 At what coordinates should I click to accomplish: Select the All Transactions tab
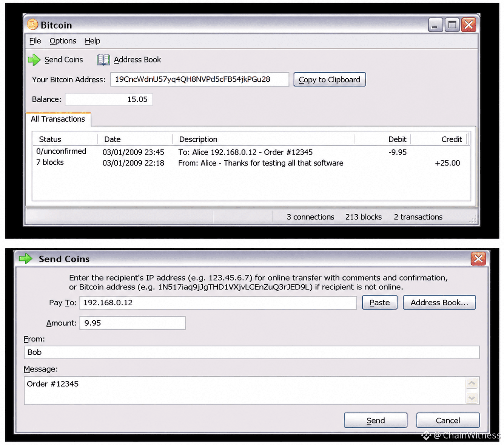click(58, 119)
